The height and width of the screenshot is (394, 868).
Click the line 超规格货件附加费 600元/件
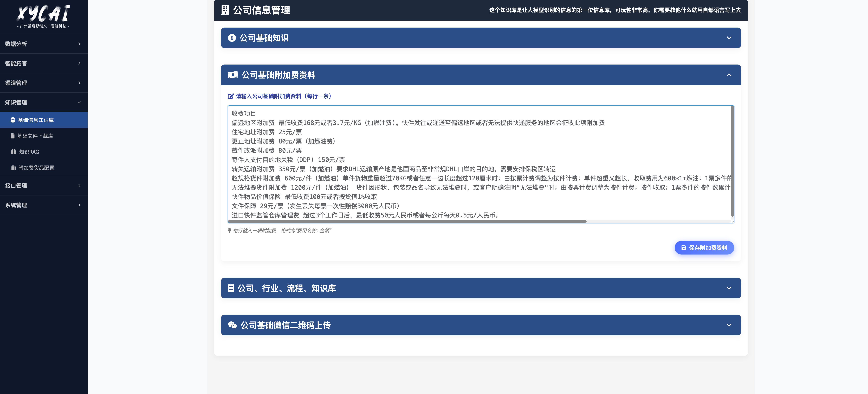coord(481,178)
